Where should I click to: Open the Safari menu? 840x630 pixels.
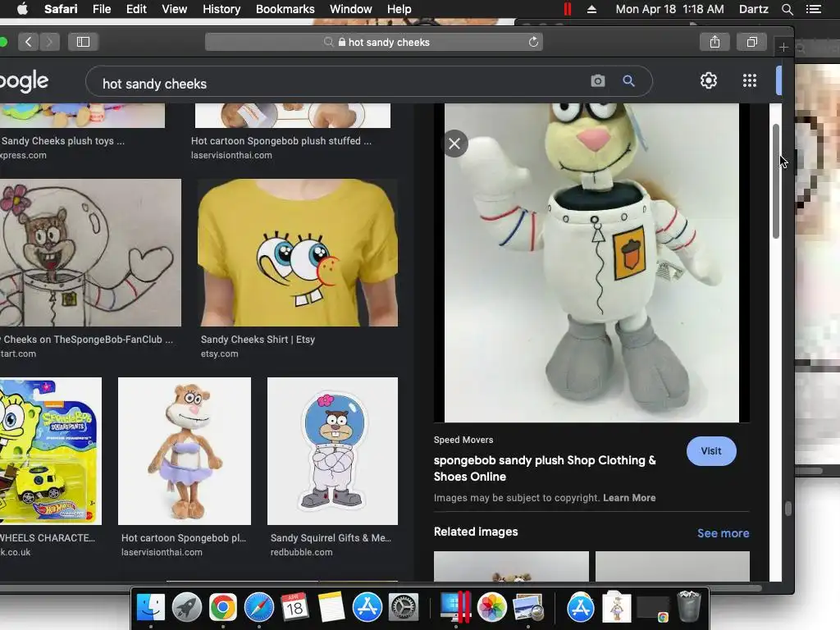pos(61,9)
